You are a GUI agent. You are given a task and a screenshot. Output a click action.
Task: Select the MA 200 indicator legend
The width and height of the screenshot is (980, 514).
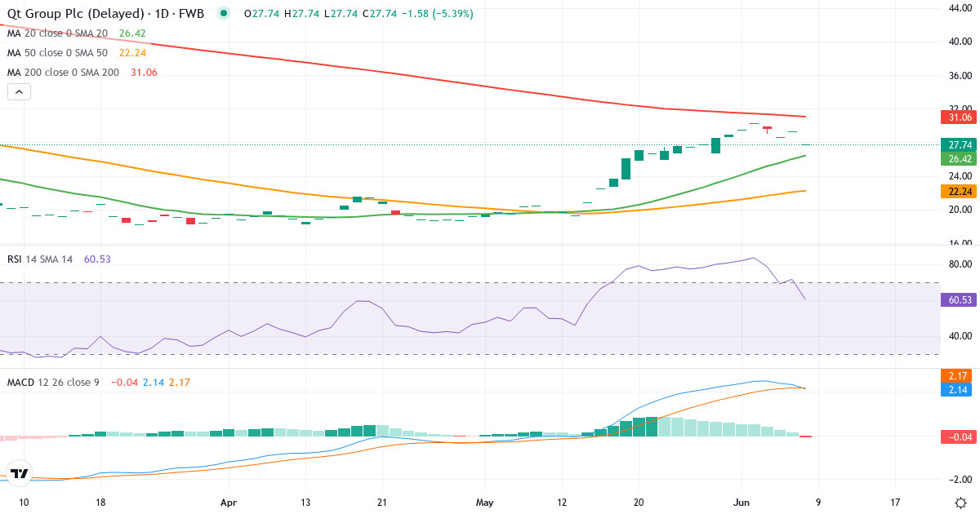[63, 73]
